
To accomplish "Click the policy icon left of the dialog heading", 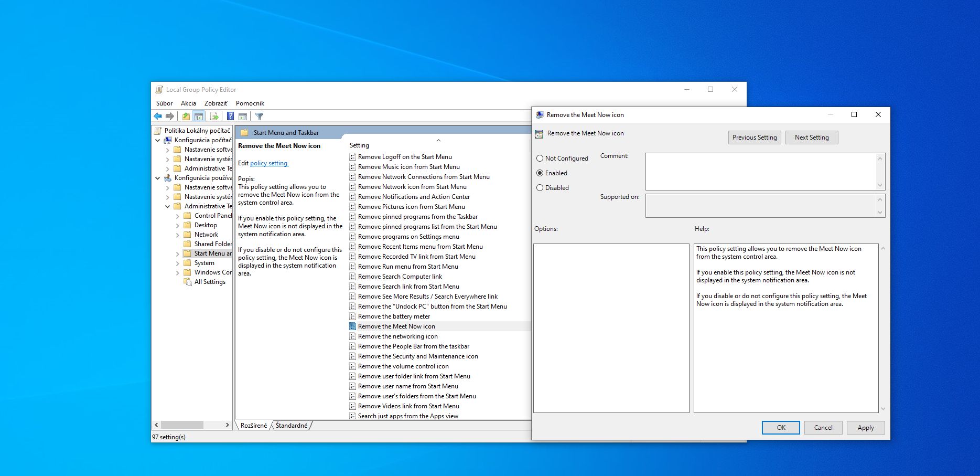I will coord(539,134).
